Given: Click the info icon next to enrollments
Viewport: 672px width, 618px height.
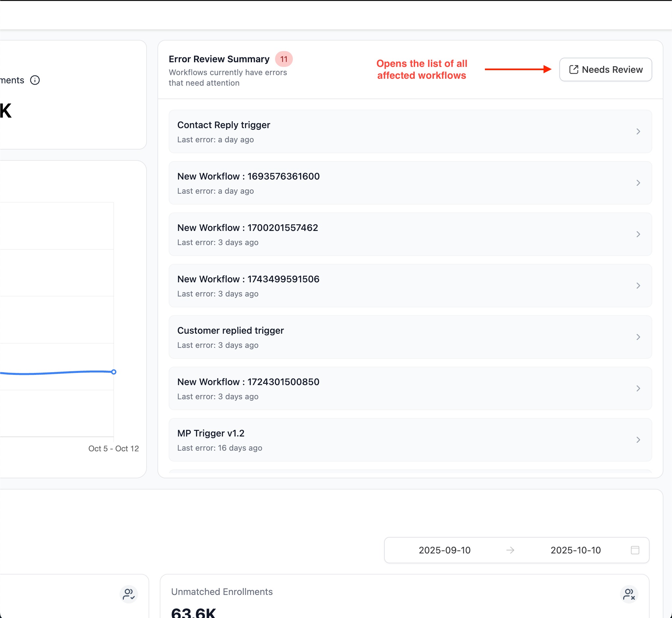Looking at the screenshot, I should pyautogui.click(x=35, y=80).
